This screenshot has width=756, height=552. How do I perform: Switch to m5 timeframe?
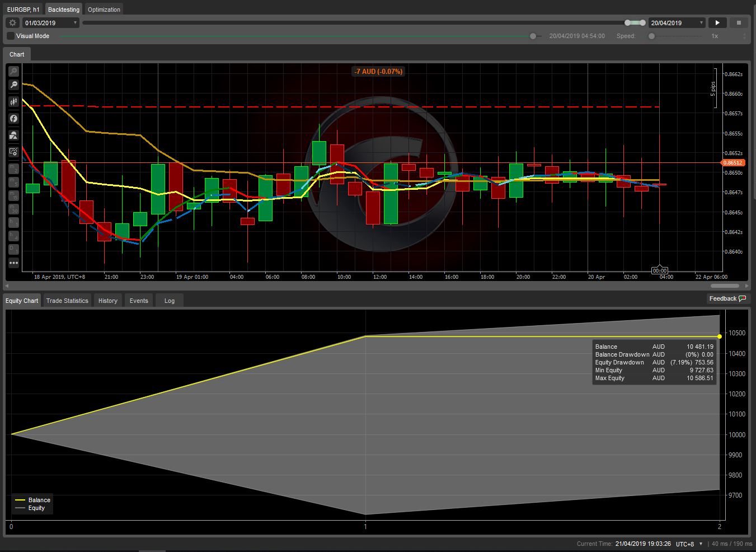pos(13,182)
